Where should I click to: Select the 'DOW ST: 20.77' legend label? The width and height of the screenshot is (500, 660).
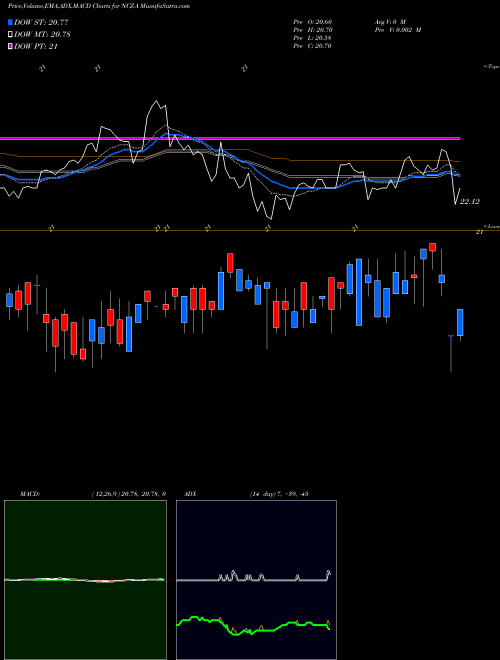(x=41, y=22)
